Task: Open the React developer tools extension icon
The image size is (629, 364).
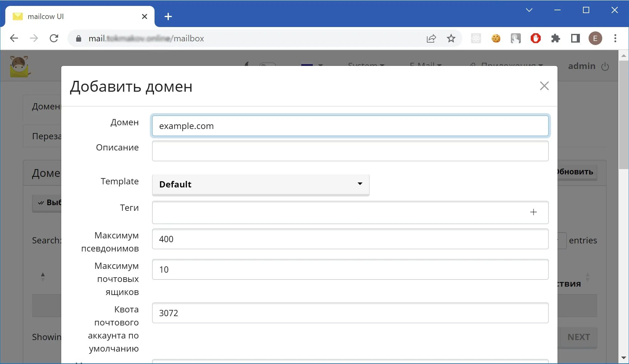Action: click(x=476, y=39)
